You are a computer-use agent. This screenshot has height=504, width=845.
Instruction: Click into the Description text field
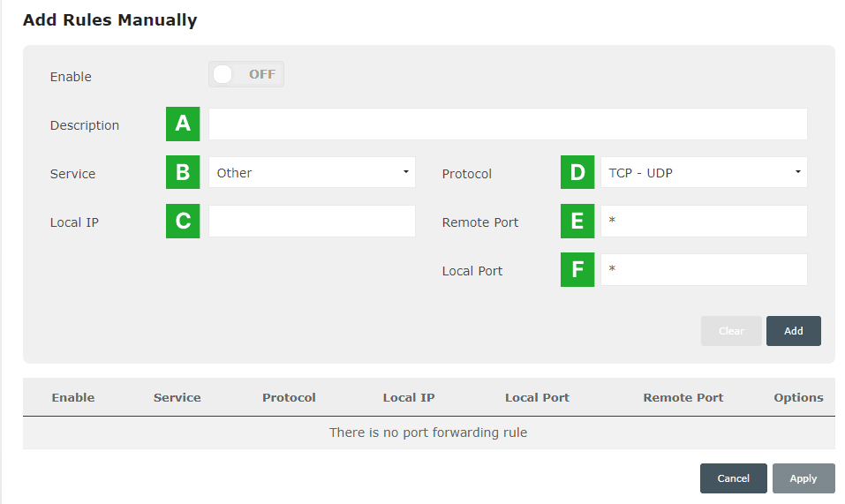508,124
